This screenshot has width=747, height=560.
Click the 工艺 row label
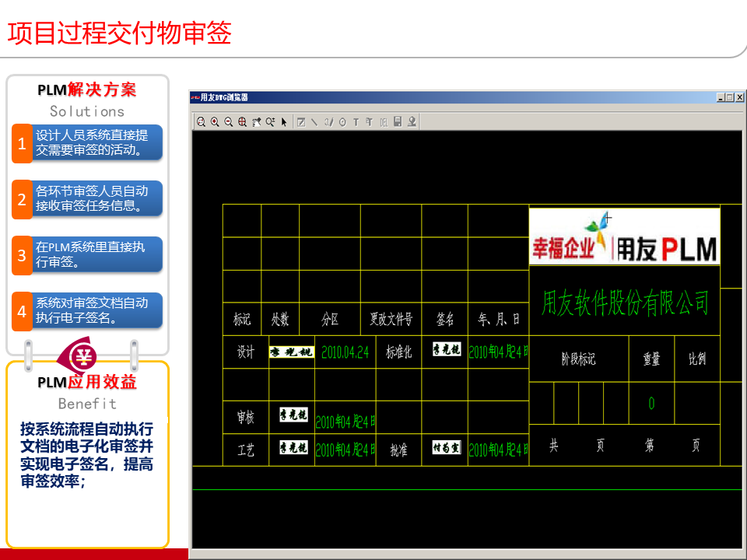click(246, 450)
